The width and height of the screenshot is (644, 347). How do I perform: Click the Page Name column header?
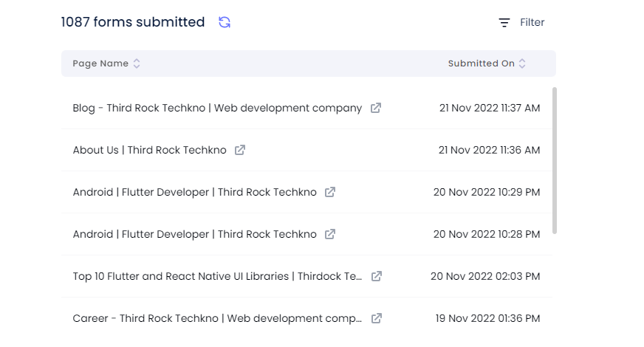click(x=100, y=63)
